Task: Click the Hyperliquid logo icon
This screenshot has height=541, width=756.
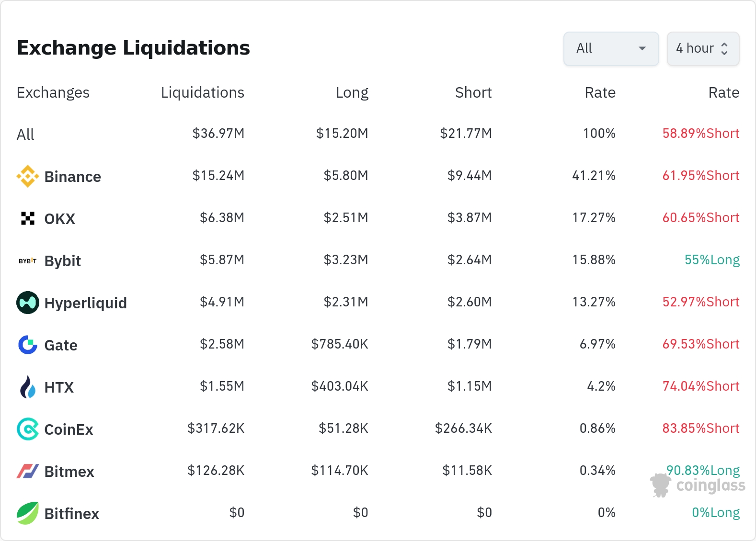Action: 28,303
